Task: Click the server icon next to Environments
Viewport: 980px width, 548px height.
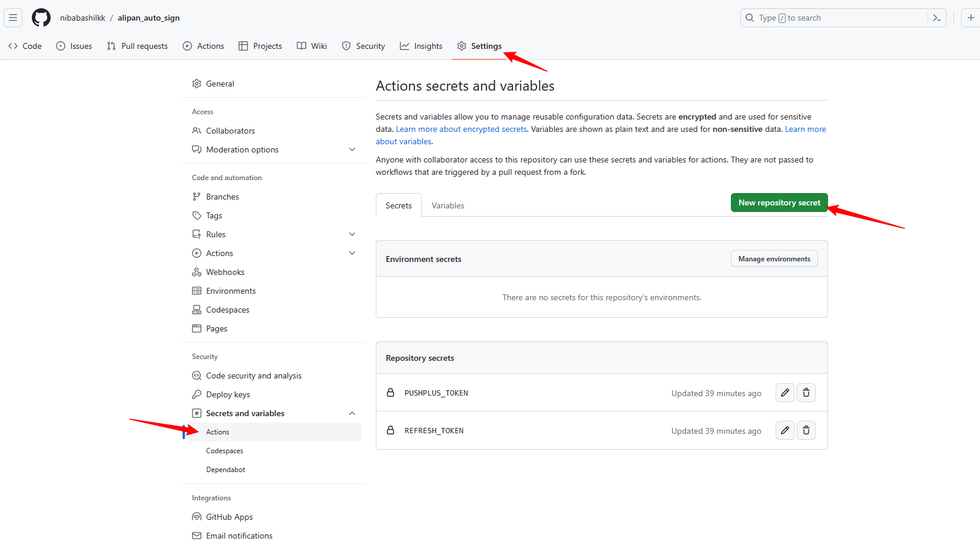Action: tap(197, 291)
